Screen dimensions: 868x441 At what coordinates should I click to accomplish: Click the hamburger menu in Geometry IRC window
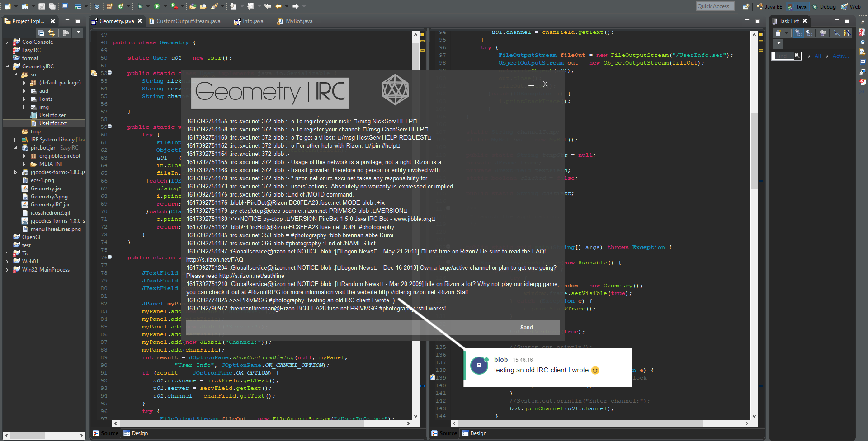click(x=532, y=84)
